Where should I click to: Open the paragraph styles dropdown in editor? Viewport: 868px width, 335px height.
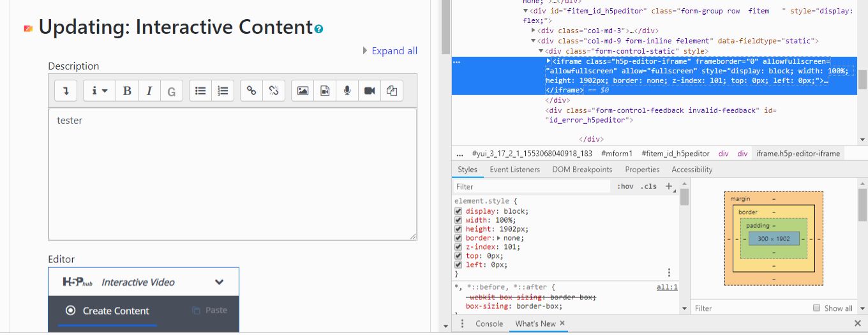[x=100, y=91]
